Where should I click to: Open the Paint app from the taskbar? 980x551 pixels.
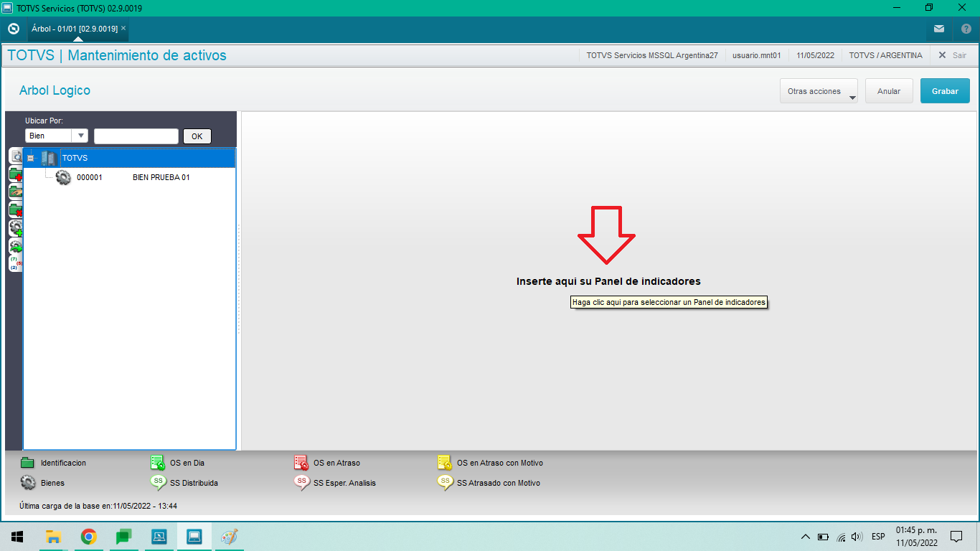coord(229,537)
